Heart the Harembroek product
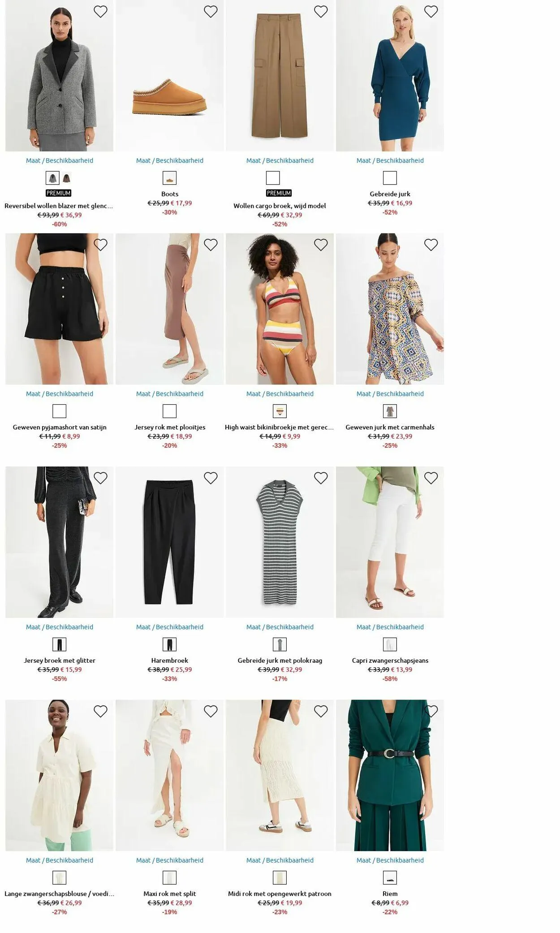The image size is (560, 933). pos(211,478)
